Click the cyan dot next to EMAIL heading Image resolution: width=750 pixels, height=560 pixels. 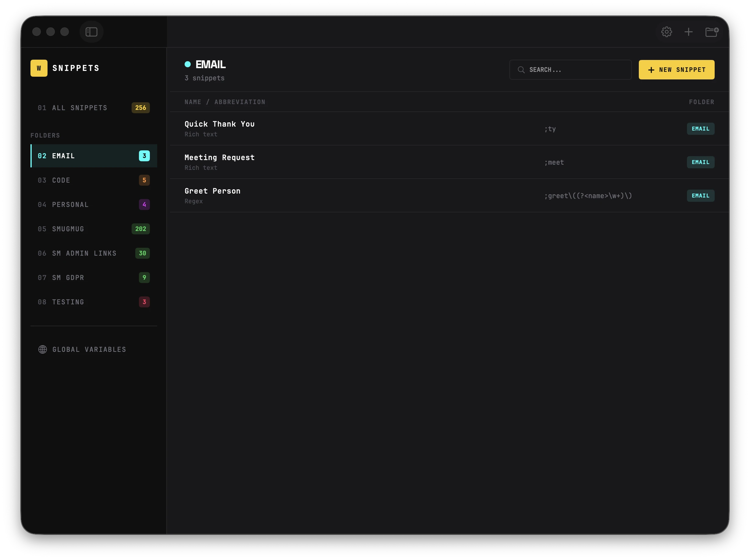(188, 64)
